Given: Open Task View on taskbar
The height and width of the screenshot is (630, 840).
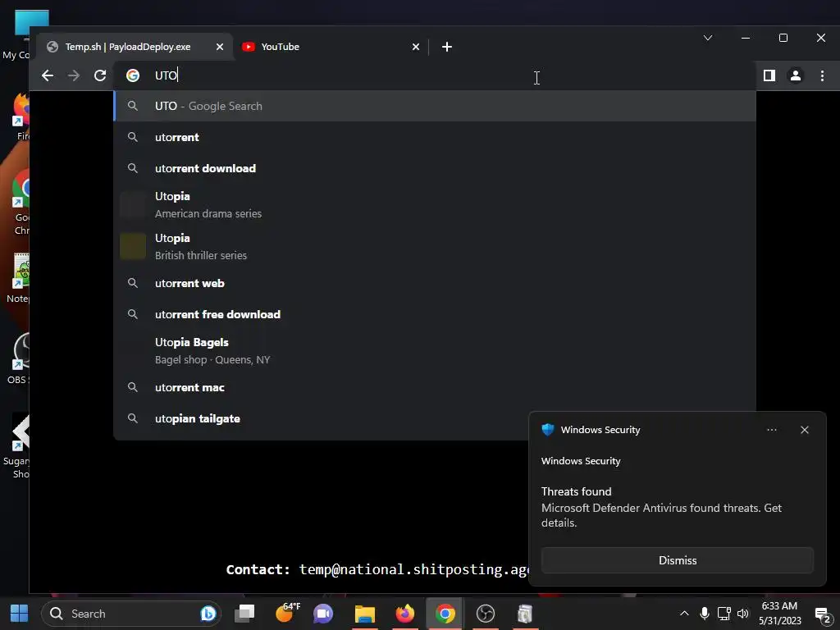Looking at the screenshot, I should (x=244, y=614).
